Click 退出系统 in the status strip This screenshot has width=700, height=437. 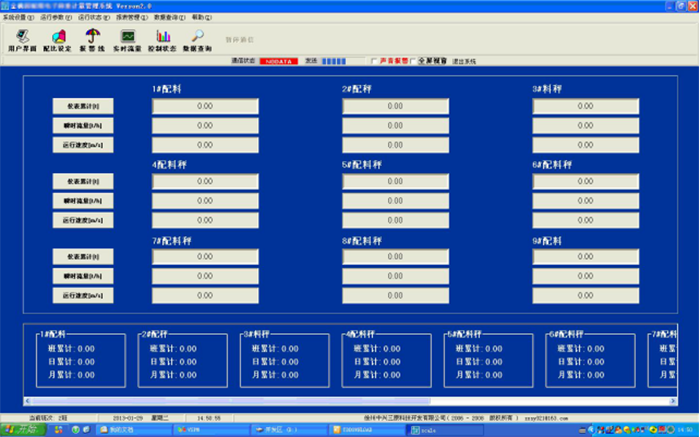(x=463, y=61)
